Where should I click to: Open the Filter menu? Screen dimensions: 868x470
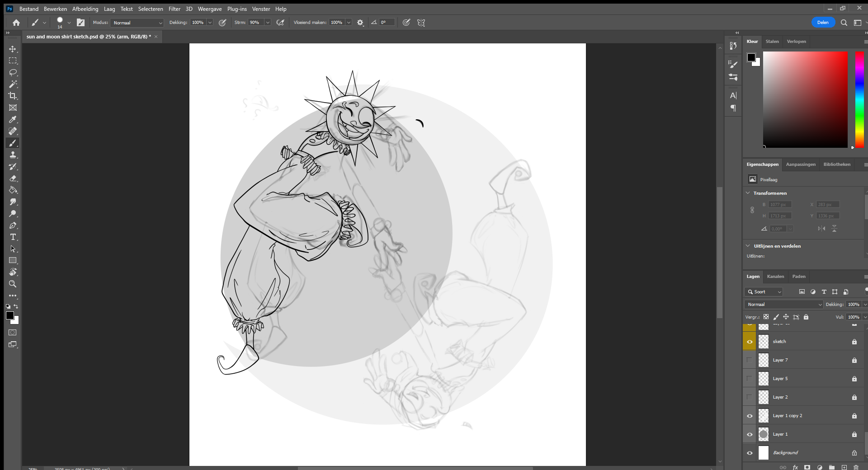(x=175, y=9)
